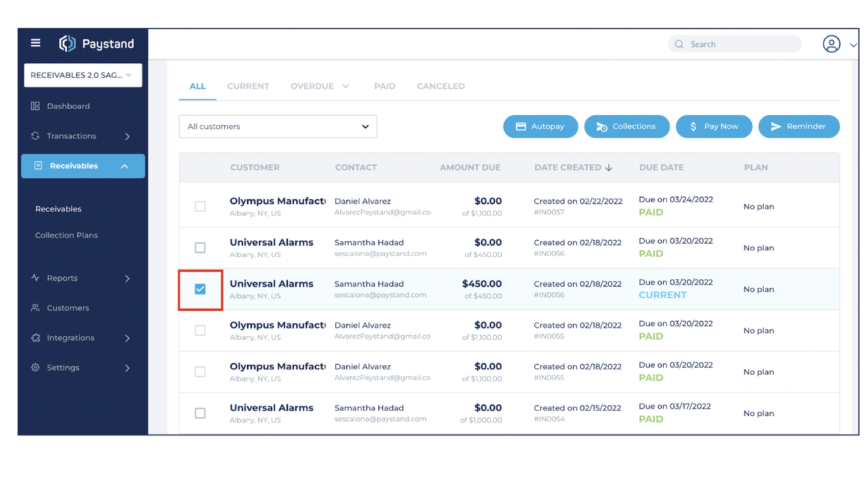Click the Collections truck icon

[602, 127]
